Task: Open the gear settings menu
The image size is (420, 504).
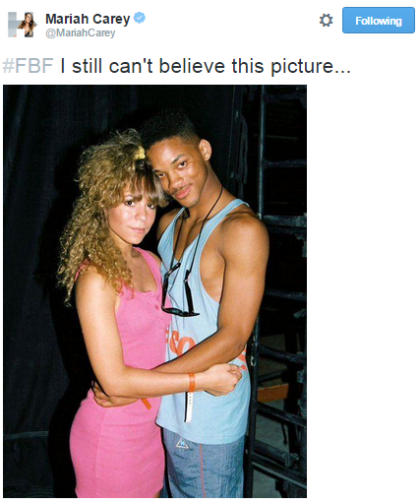Action: (326, 21)
